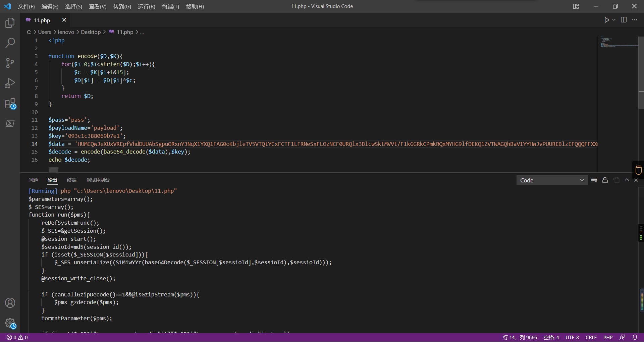The image size is (644, 342).
Task: Open the 文件(F) menu
Action: coord(26,6)
